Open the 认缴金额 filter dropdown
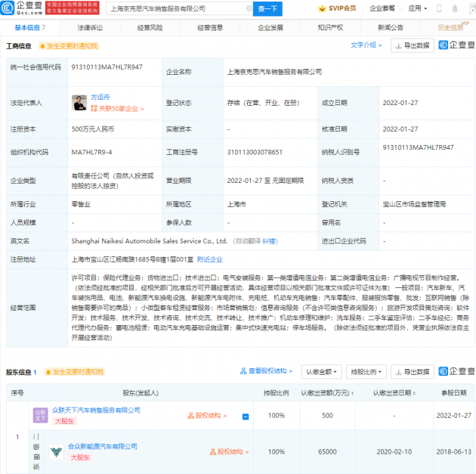This screenshot has width=476, height=474. click(321, 372)
